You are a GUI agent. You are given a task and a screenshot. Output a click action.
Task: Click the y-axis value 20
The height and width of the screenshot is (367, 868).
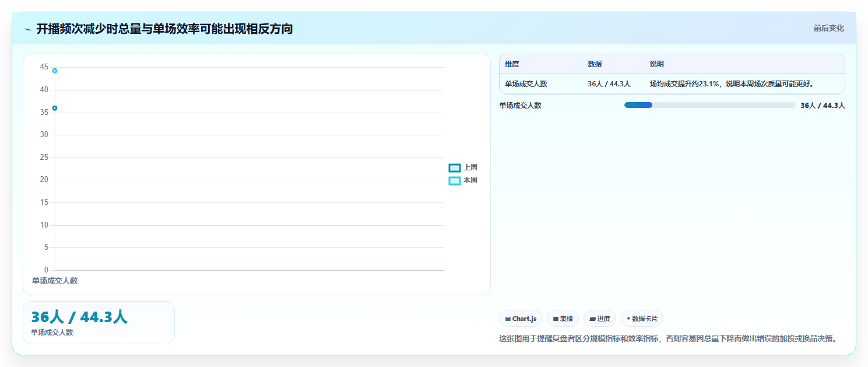44,180
